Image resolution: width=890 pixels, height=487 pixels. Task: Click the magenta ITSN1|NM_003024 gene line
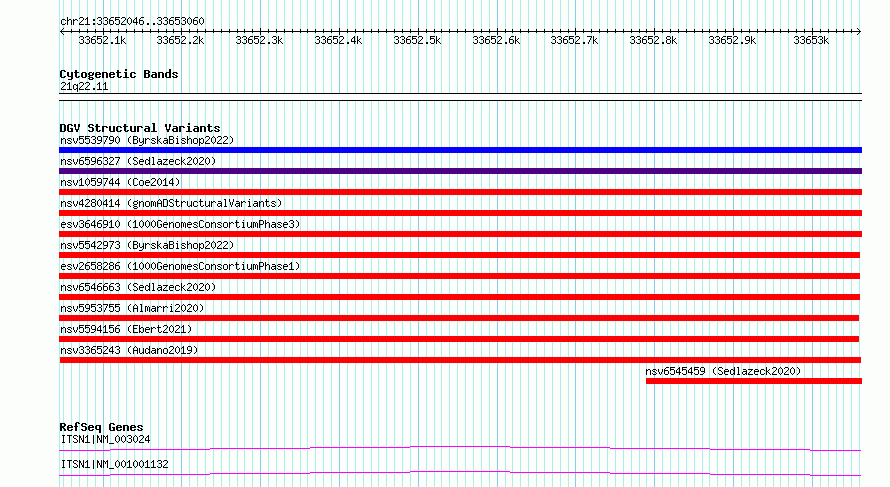pos(460,448)
